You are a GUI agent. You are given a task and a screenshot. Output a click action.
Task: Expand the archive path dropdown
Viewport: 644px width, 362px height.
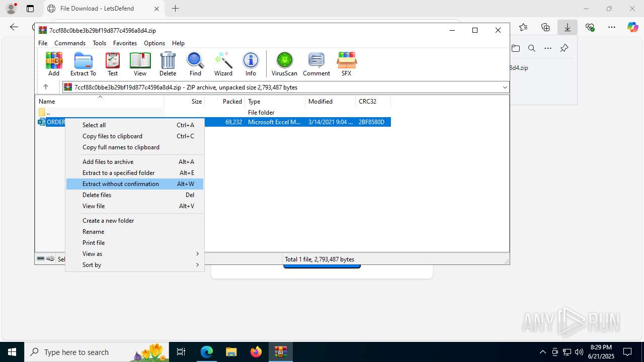pos(505,87)
